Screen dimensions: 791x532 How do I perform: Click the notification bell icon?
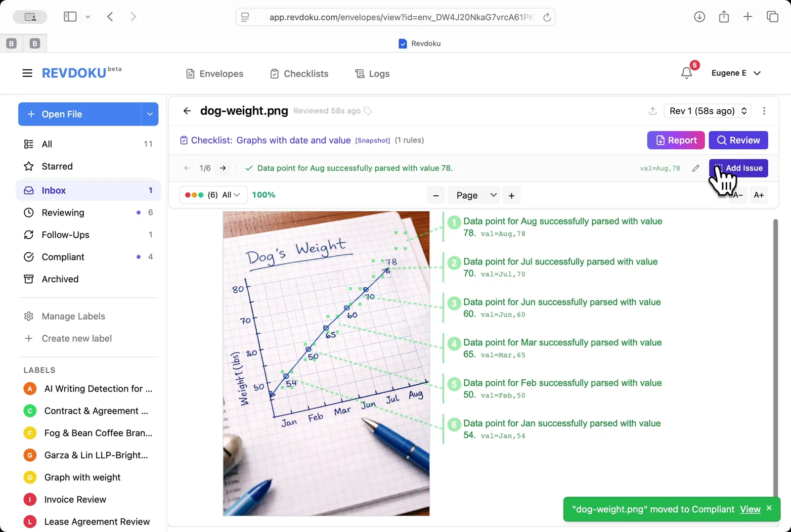click(x=687, y=73)
